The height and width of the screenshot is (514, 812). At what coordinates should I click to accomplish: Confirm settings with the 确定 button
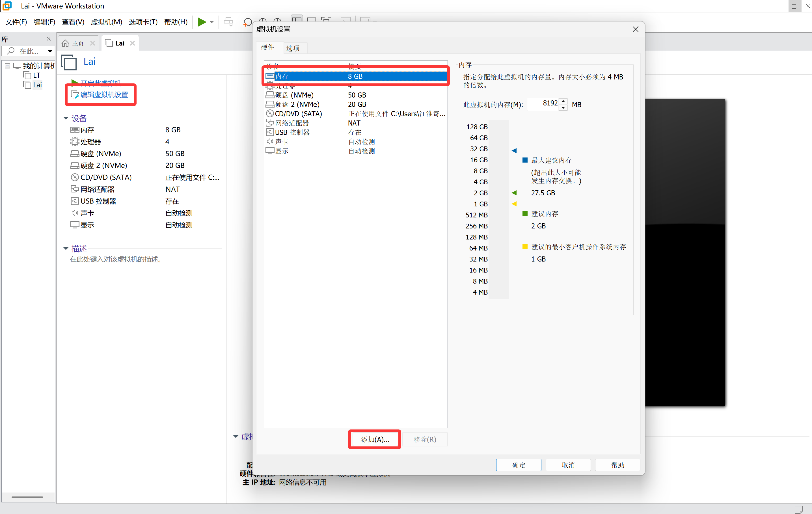519,465
